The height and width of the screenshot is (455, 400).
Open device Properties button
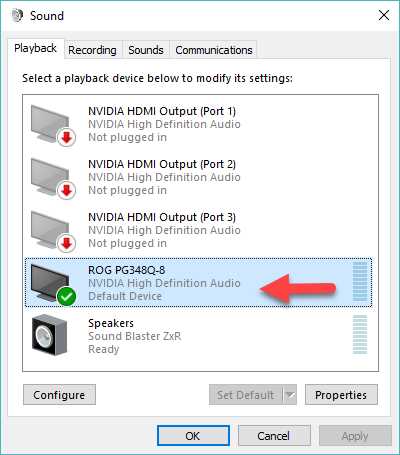[341, 395]
